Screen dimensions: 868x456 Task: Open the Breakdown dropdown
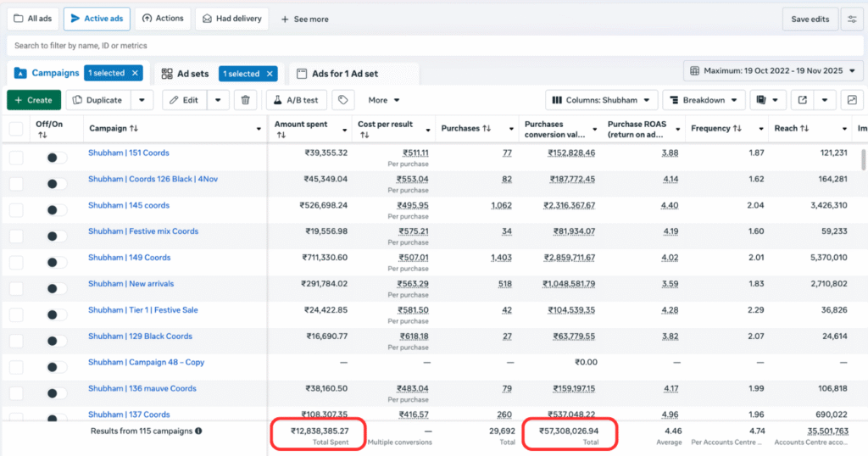click(x=703, y=100)
